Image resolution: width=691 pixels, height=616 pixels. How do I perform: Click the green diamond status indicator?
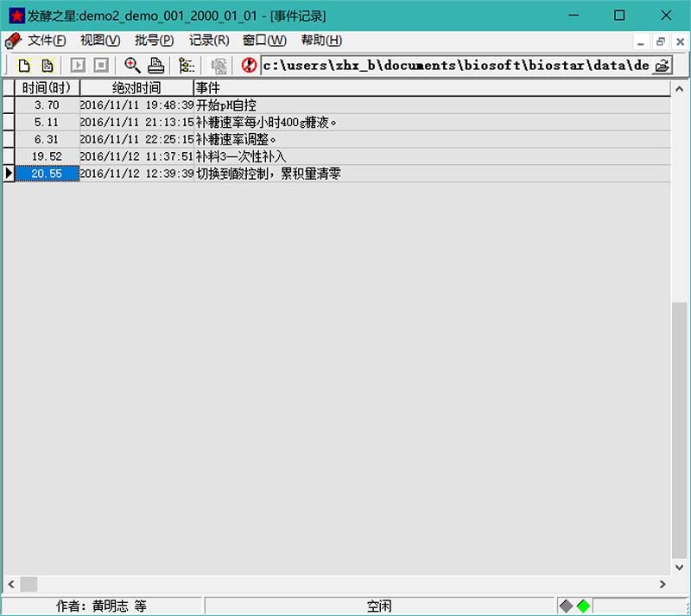584,606
